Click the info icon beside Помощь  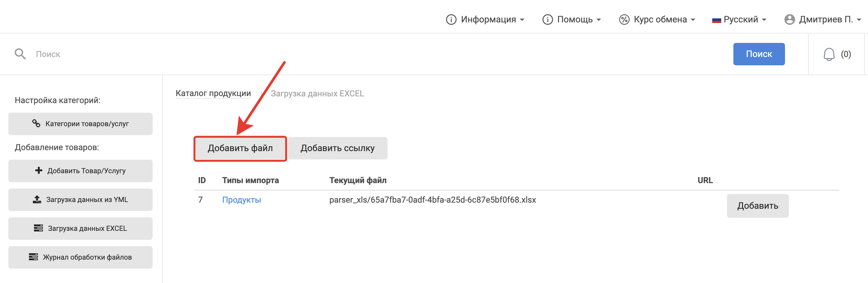tap(547, 20)
